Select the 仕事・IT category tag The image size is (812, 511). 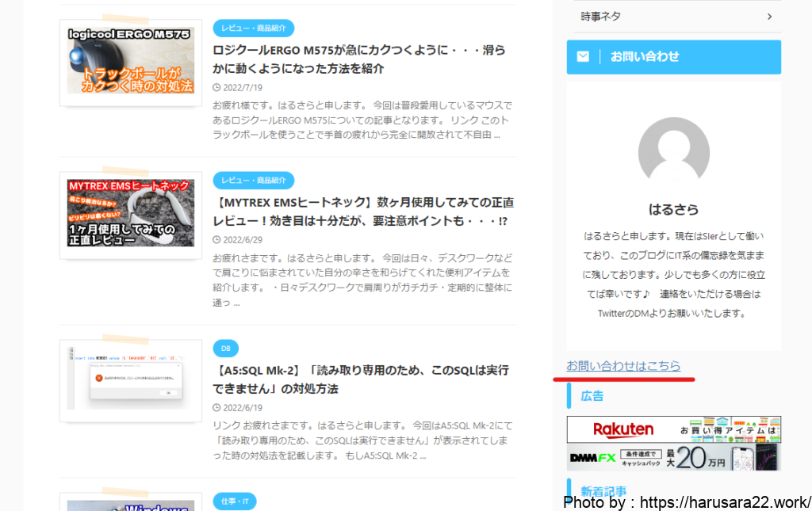[235, 501]
